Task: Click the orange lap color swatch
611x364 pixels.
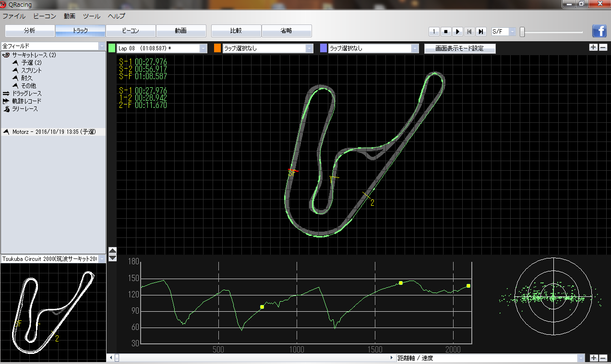Action: click(217, 48)
